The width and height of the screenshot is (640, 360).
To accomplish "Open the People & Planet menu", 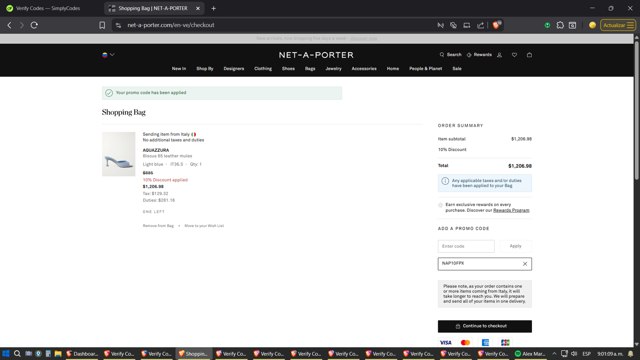I will 426,69.
